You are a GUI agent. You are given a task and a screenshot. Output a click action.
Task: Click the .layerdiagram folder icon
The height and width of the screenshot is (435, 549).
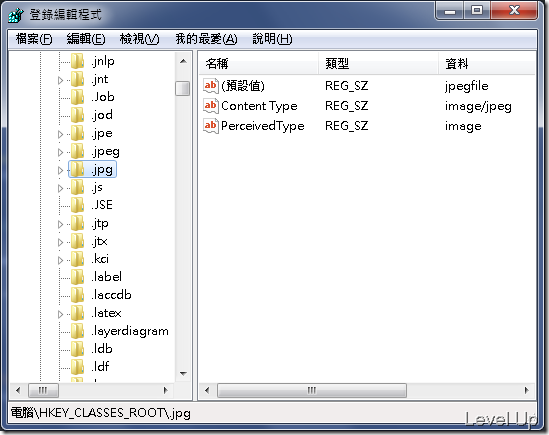tap(77, 331)
